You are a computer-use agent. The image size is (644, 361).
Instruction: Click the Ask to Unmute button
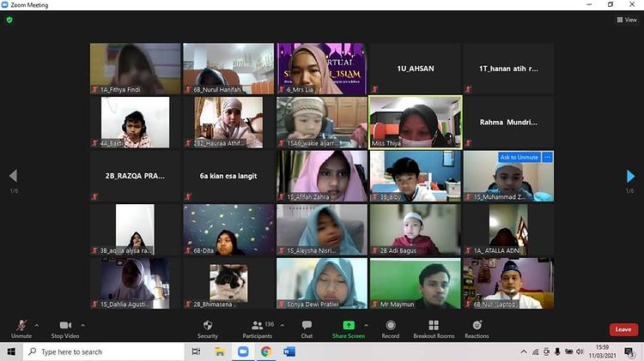point(519,157)
